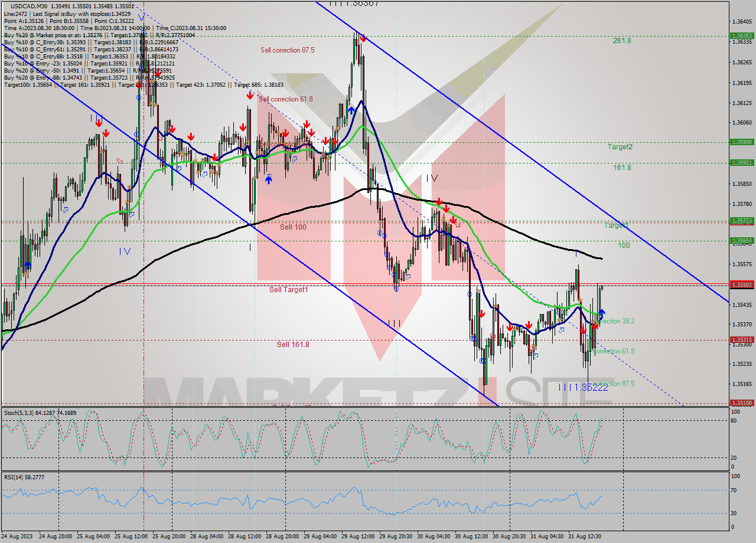This screenshot has width=756, height=543.
Task: Select the green 'correction 61.8' label
Action: click(x=614, y=351)
